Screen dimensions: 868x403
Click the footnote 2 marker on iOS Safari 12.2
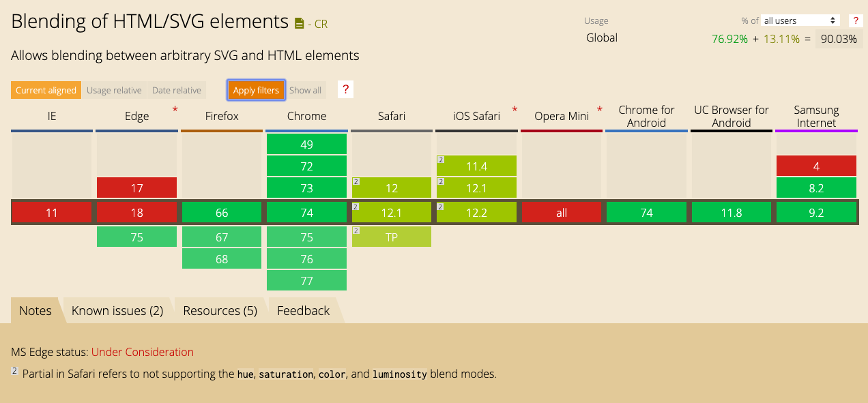(x=441, y=207)
